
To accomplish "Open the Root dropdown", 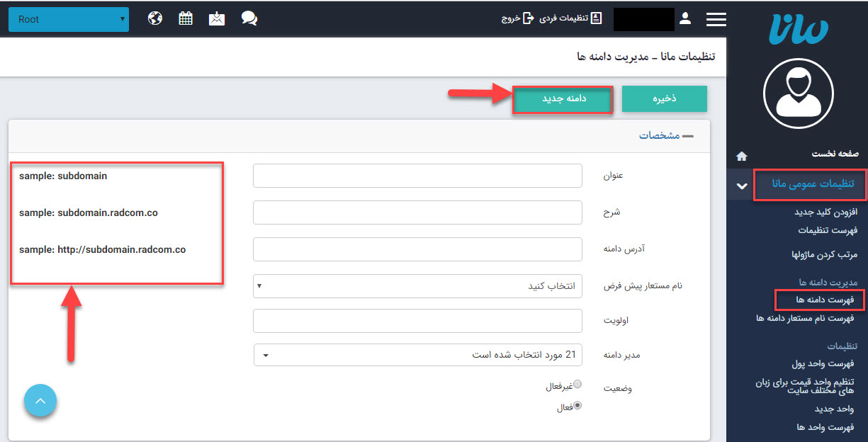I will pyautogui.click(x=69, y=20).
